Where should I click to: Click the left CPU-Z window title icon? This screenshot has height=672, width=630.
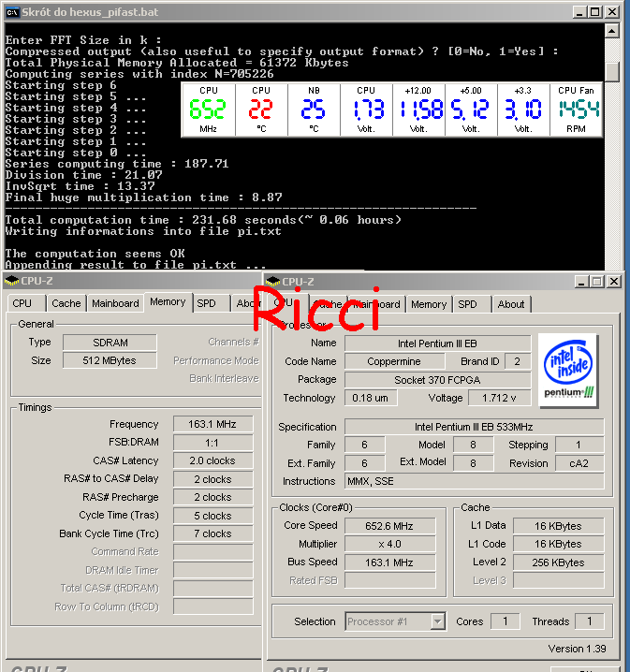tap(11, 281)
